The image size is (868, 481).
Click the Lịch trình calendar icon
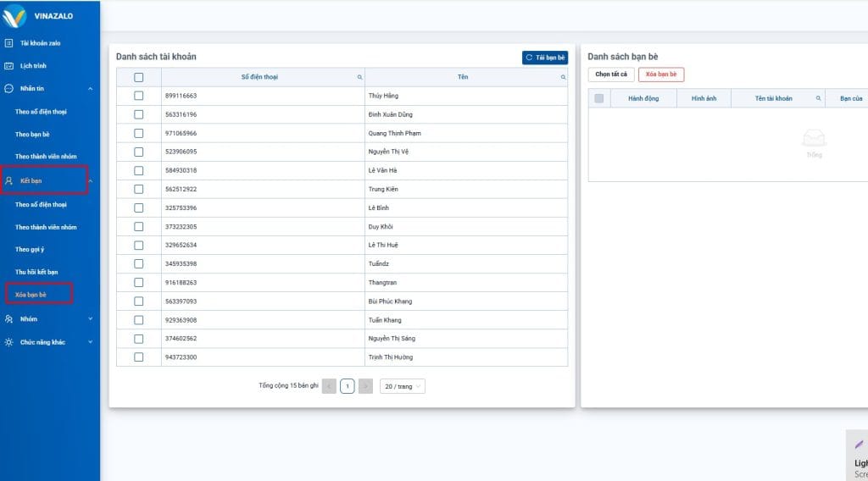tap(8, 66)
